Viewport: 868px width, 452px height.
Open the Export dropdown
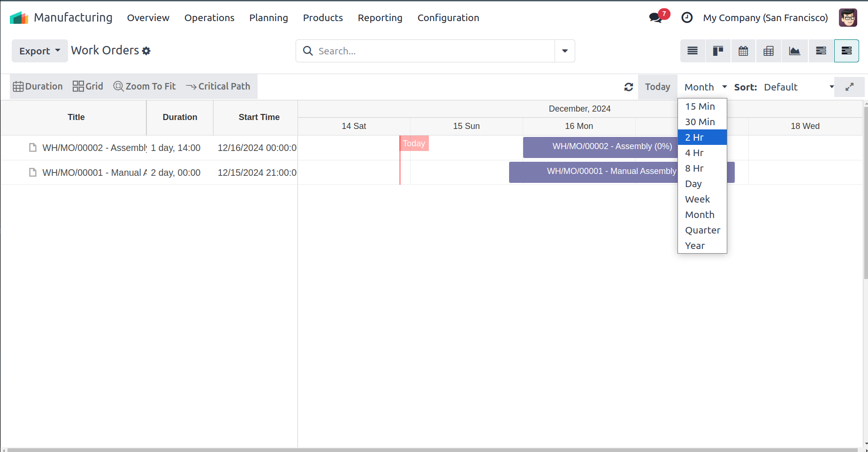[x=39, y=51]
